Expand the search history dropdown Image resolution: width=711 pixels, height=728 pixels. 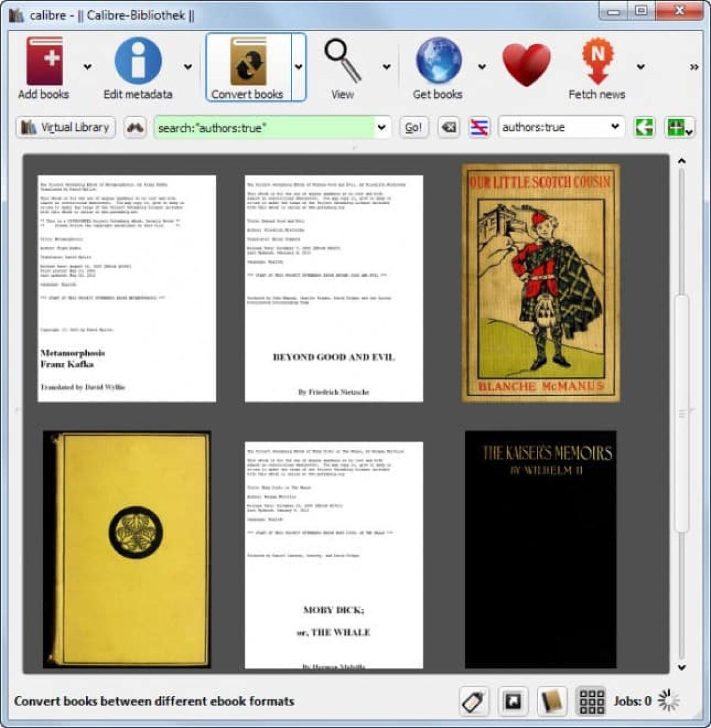click(381, 127)
